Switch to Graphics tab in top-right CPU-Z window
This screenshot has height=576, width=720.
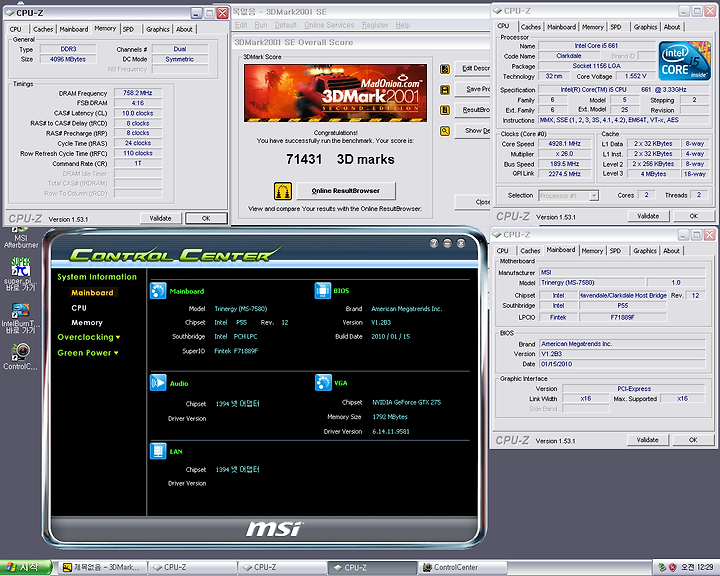(645, 27)
